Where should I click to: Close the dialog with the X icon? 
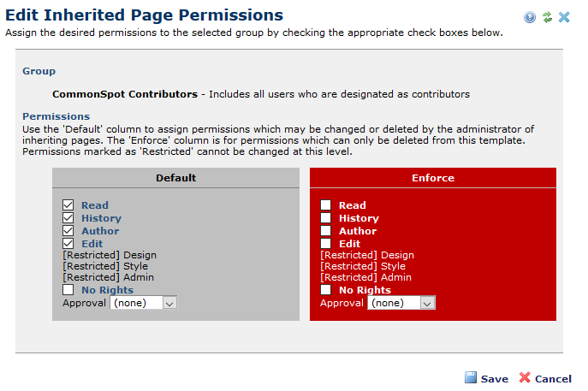pos(564,17)
